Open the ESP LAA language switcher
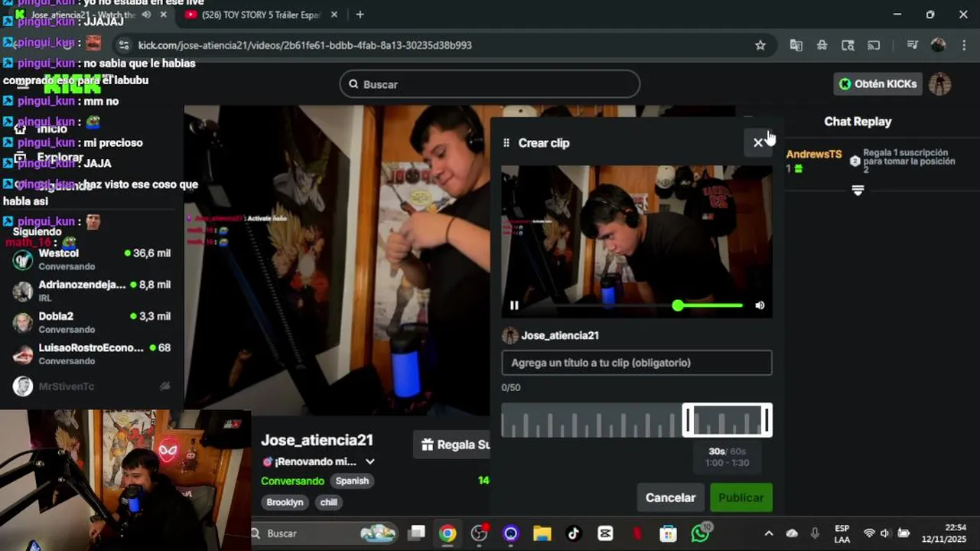 point(842,533)
